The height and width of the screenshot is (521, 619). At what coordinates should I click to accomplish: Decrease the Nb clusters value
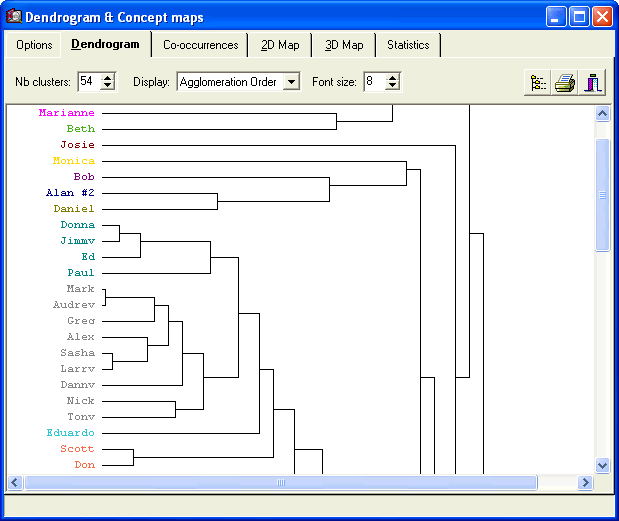[x=109, y=87]
